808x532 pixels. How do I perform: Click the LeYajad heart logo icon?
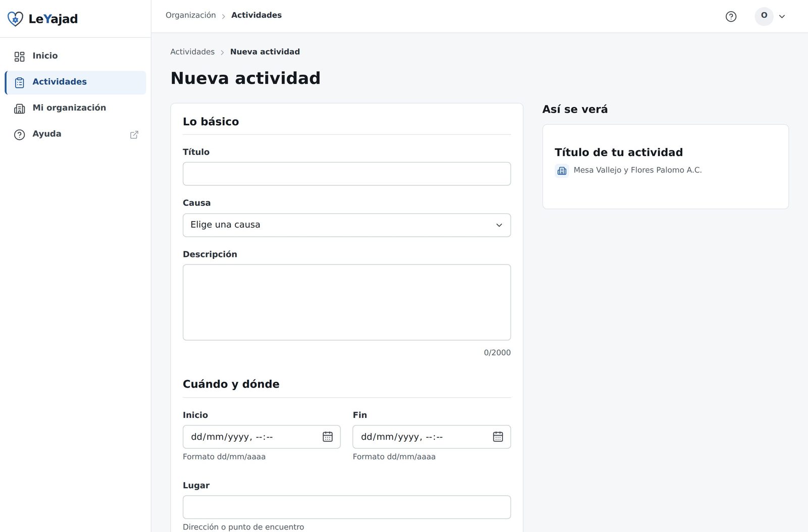(15, 19)
